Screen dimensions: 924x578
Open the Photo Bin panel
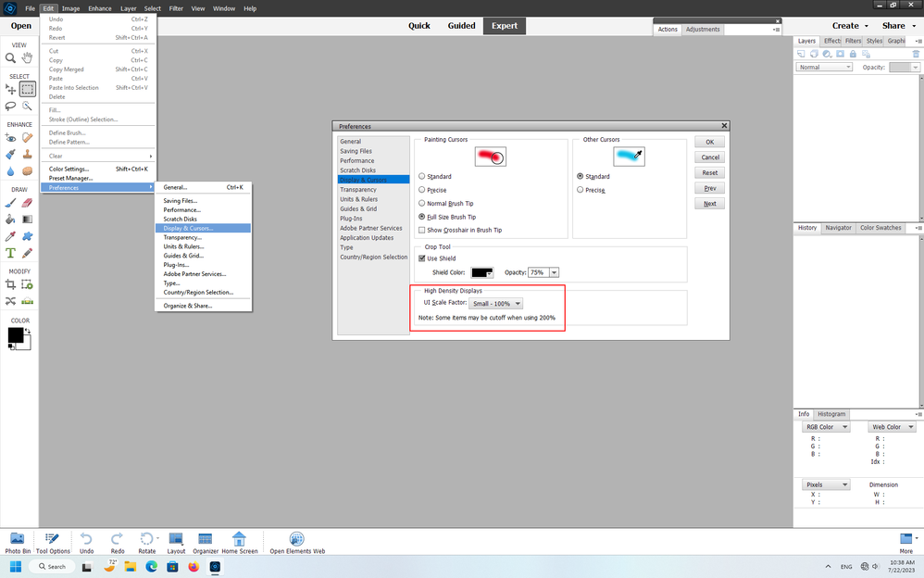click(17, 542)
